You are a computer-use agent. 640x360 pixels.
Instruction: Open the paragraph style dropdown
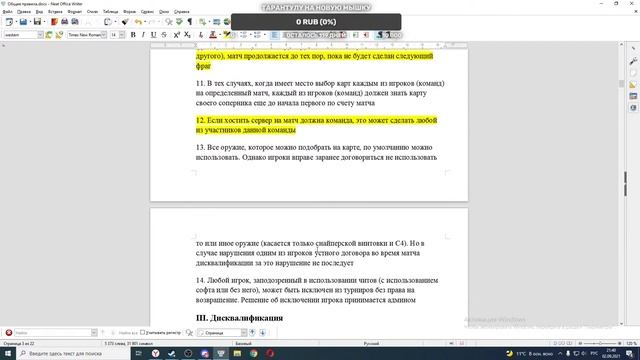pyautogui.click(x=40, y=35)
